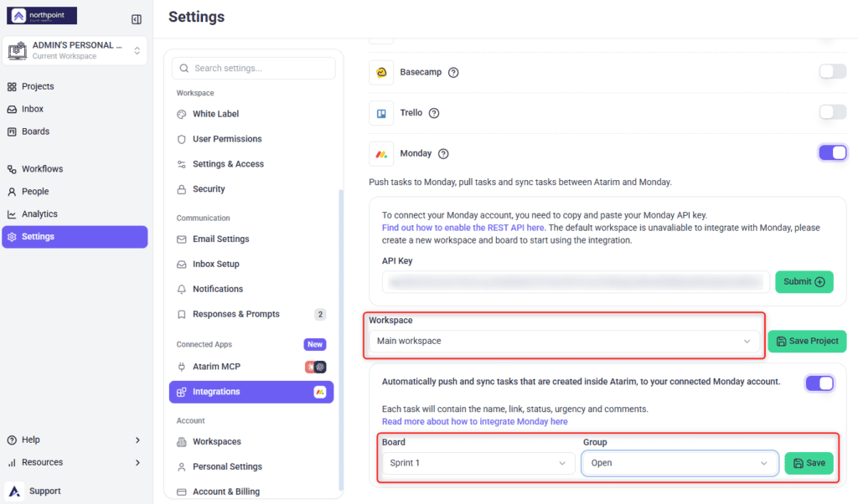Click the workspace avatar icon
Screen dimensions: 858x504
tap(18, 50)
